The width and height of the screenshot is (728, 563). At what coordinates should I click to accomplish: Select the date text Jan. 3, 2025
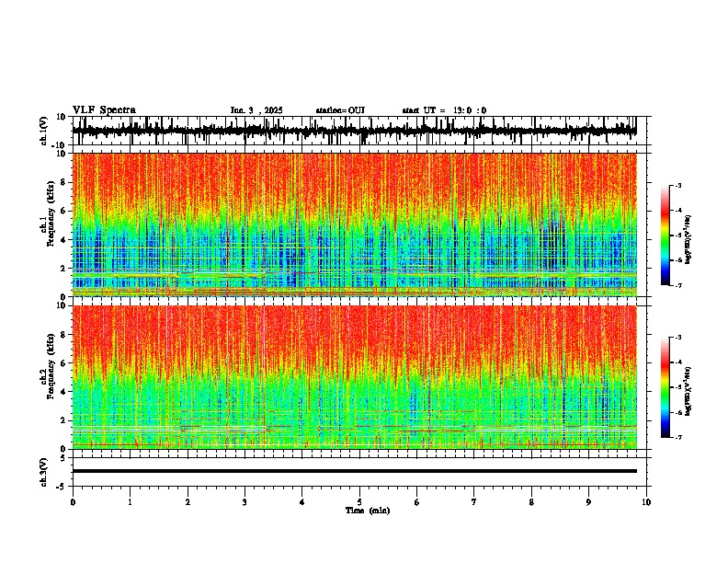click(256, 110)
